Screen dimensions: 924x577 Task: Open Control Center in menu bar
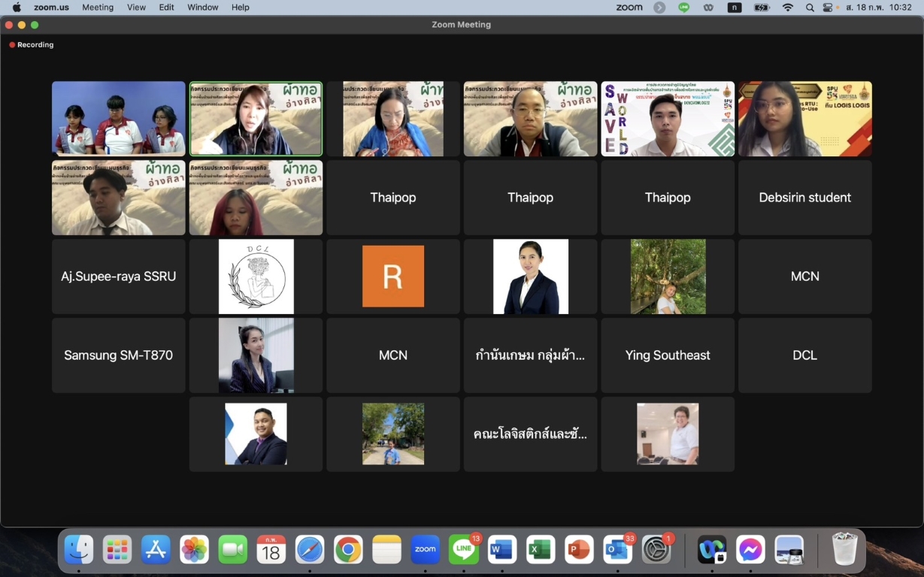click(x=828, y=8)
